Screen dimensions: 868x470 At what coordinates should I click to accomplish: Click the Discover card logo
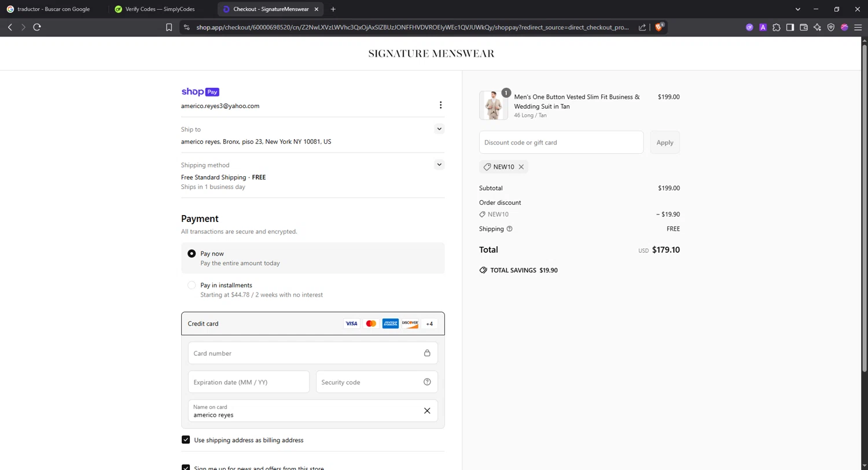(x=410, y=324)
